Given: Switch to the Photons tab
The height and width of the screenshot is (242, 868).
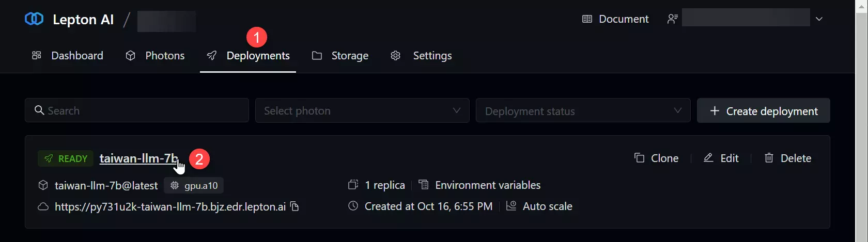Looking at the screenshot, I should coord(155,56).
